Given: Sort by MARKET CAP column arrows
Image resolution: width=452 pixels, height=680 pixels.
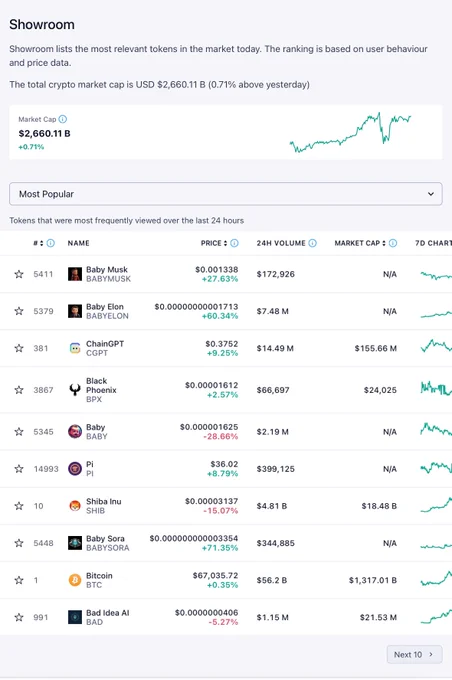Looking at the screenshot, I should pos(384,243).
